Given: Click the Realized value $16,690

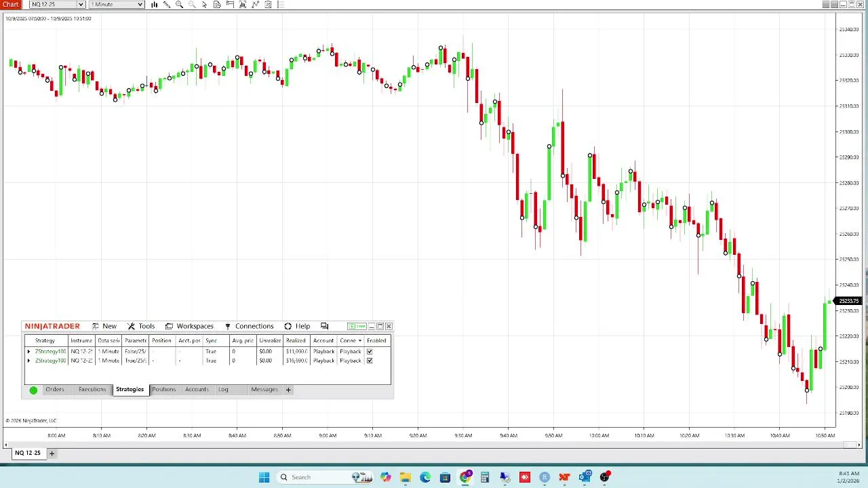Looking at the screenshot, I should (296, 361).
